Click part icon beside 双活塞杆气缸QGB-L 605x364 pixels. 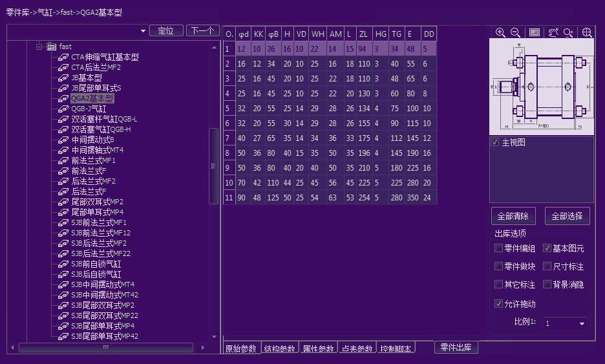click(63, 119)
